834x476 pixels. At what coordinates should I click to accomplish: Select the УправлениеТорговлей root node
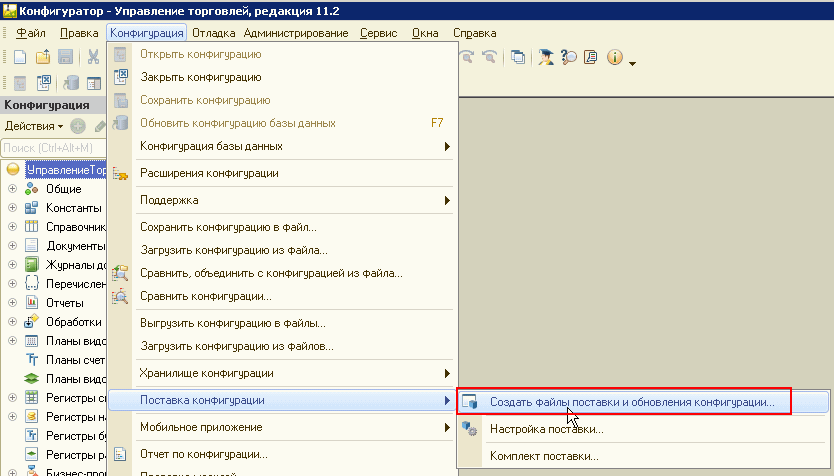tap(66, 170)
